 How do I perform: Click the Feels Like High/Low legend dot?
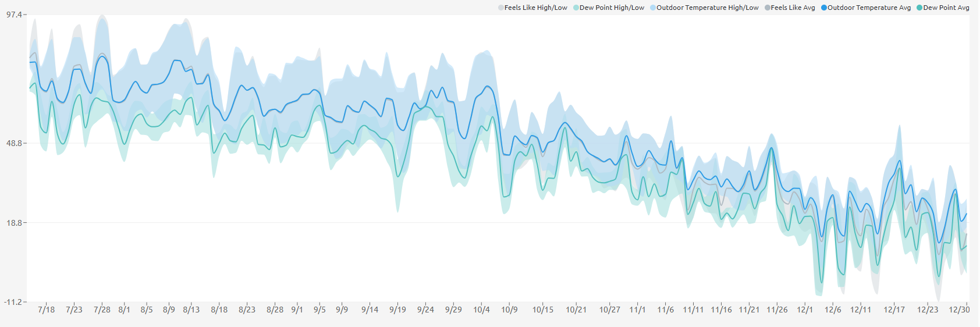501,8
